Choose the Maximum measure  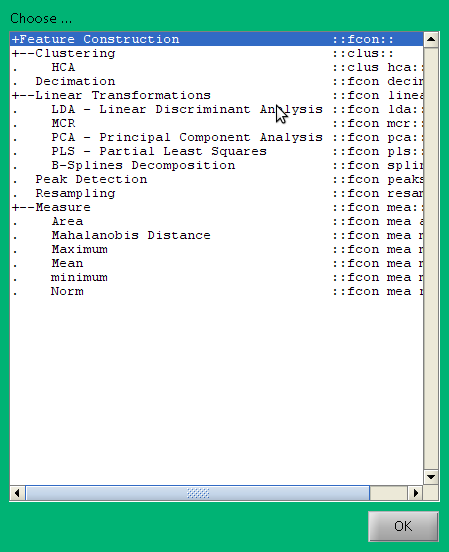point(217,249)
